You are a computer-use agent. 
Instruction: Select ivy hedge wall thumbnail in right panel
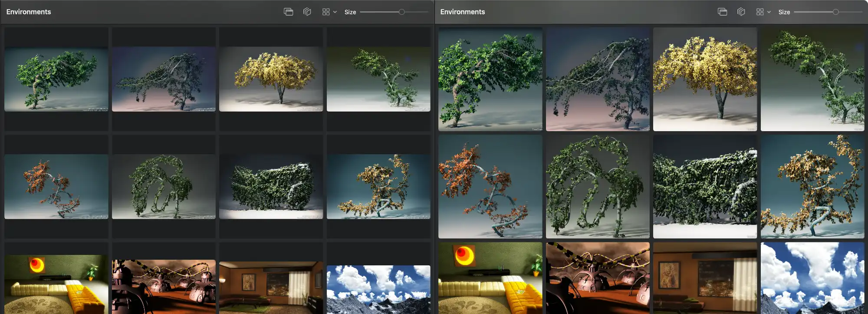click(705, 186)
